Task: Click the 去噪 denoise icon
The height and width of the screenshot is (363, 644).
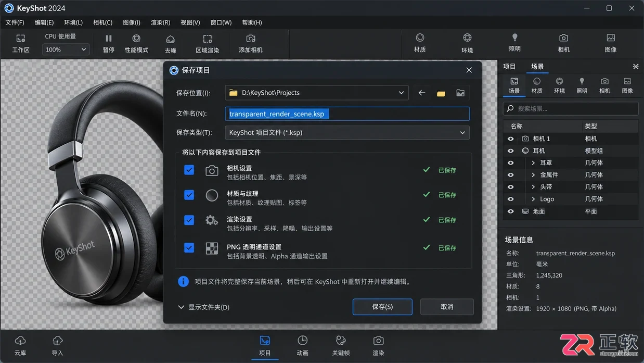Action: (x=170, y=39)
